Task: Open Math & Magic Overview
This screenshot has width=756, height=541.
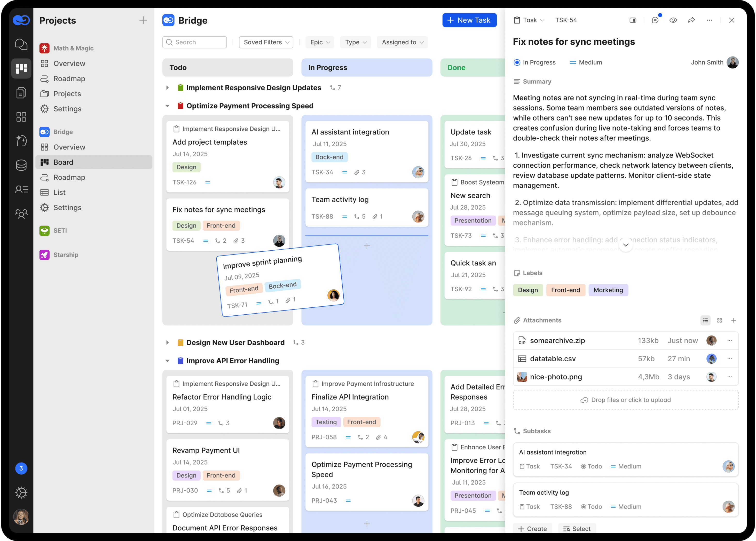Action: 69,63
